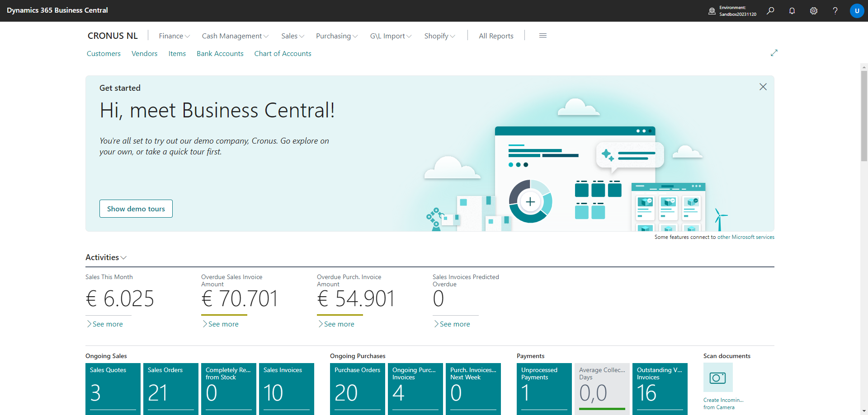
Task: Open the user account avatar
Action: [x=857, y=11]
